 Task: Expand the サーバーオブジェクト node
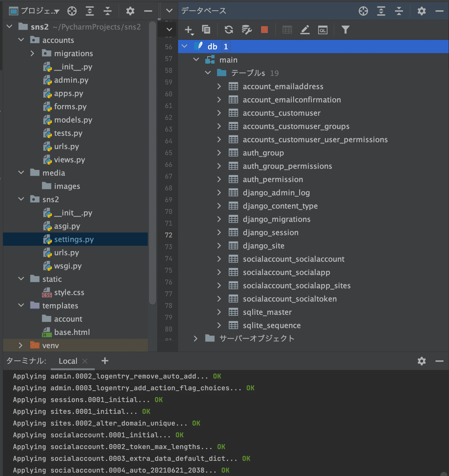click(196, 338)
